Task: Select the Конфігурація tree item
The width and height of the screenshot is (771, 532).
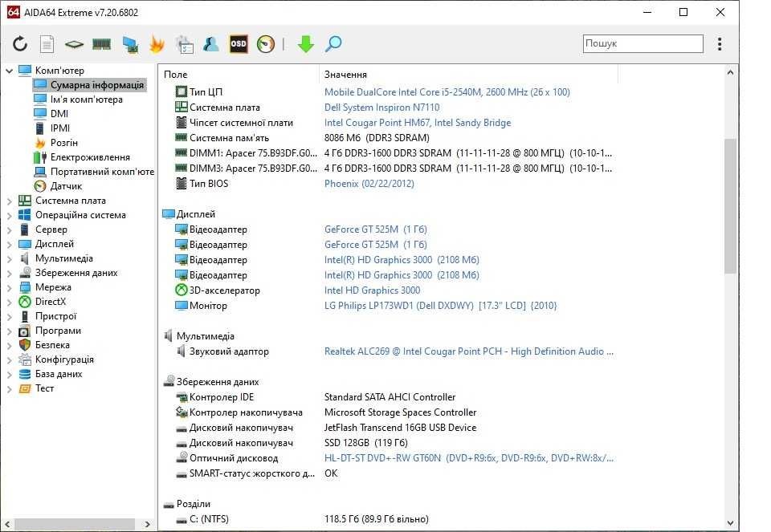Action: coord(64,359)
